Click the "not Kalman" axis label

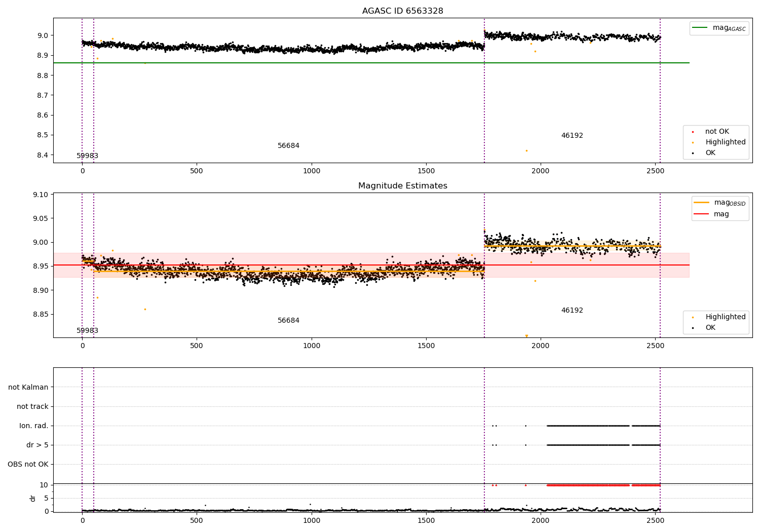[28, 387]
